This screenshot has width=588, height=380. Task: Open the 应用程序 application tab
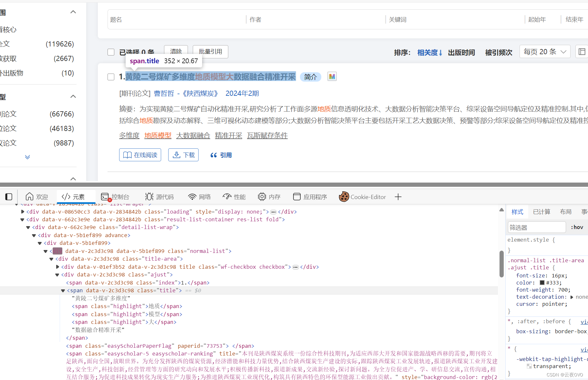(310, 197)
